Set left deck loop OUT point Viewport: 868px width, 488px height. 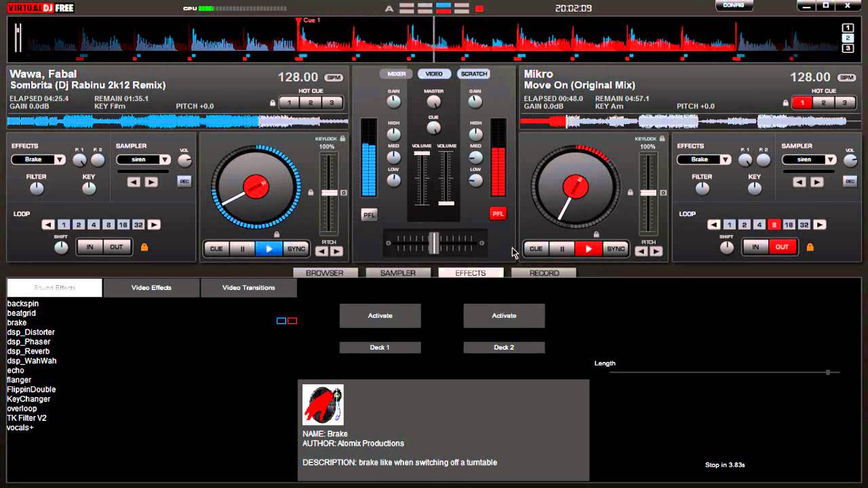coord(117,247)
